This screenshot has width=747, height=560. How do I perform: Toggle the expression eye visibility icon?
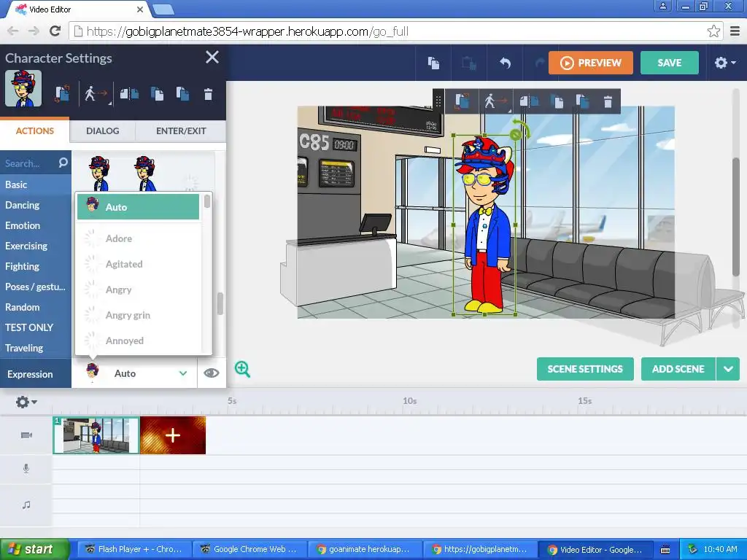[212, 373]
